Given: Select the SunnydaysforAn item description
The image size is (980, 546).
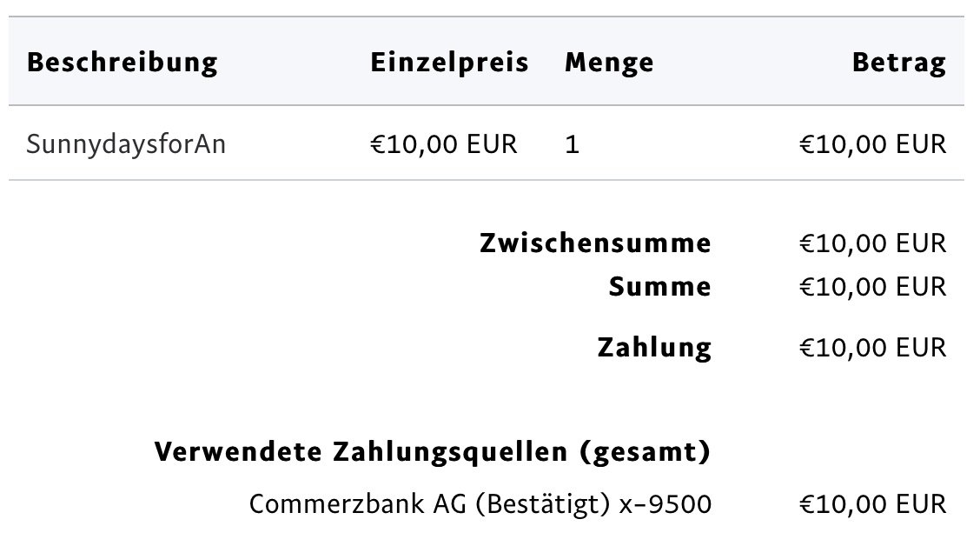Looking at the screenshot, I should coord(126,144).
